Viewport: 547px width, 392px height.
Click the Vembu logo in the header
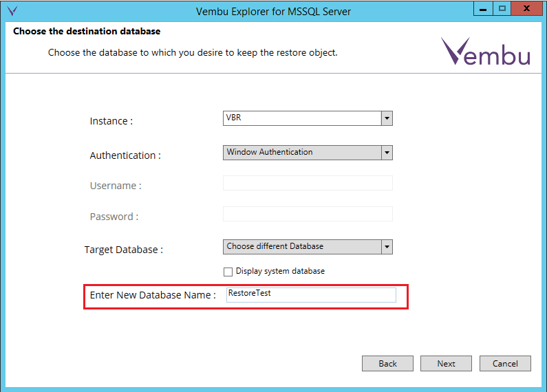[x=486, y=52]
